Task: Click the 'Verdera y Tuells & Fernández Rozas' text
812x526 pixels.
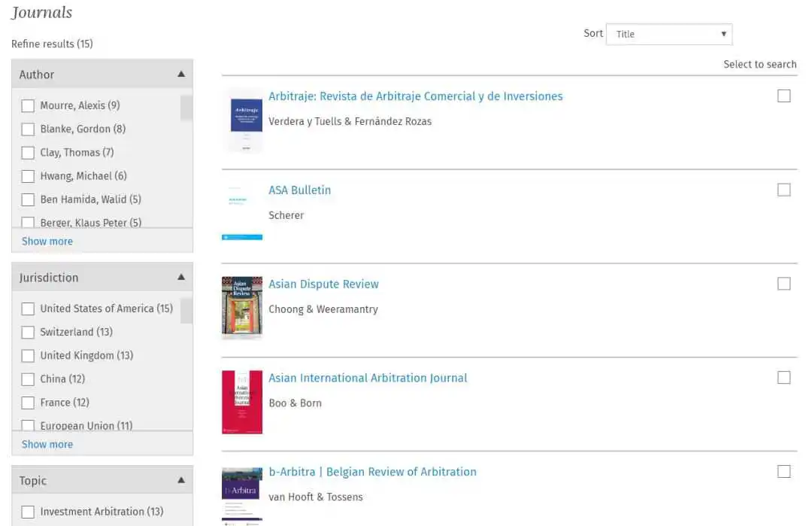Action: (350, 121)
